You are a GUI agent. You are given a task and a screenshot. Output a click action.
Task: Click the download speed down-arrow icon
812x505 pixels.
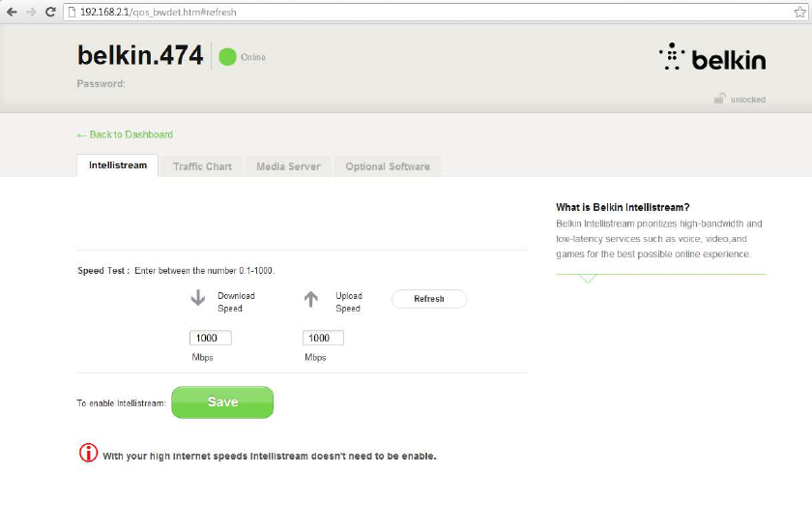198,298
